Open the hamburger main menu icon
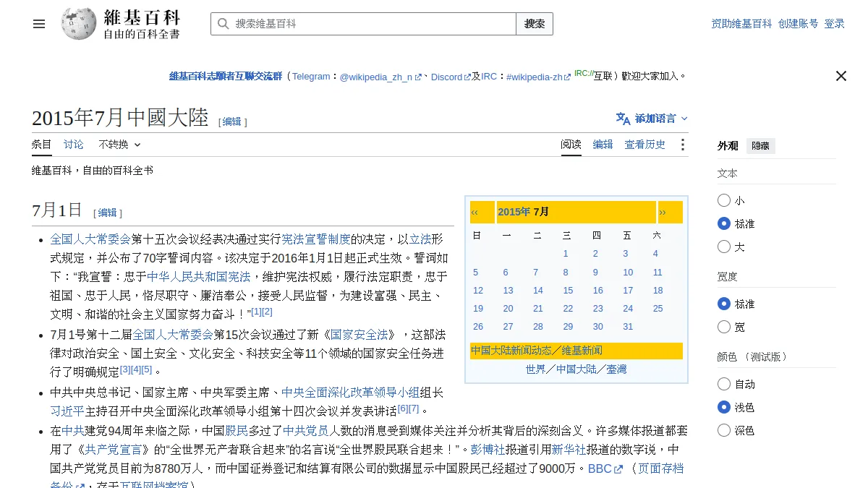The width and height of the screenshot is (868, 488). [39, 24]
